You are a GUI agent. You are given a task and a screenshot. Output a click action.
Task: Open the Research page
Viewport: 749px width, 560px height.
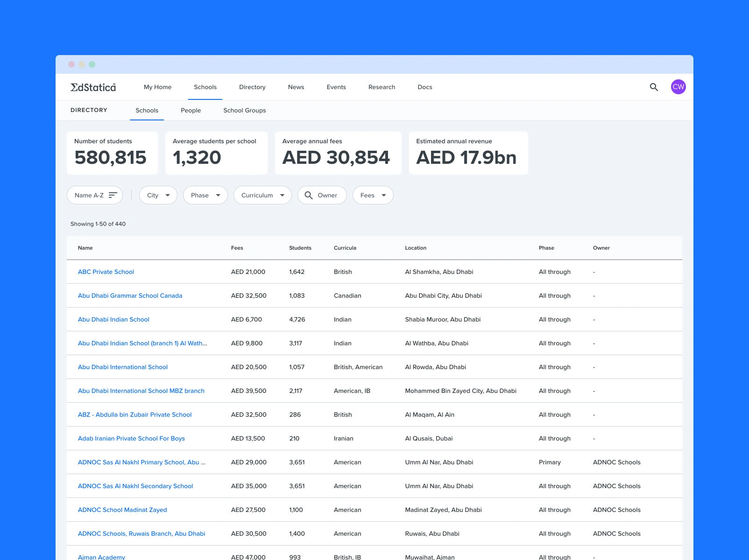coord(382,87)
